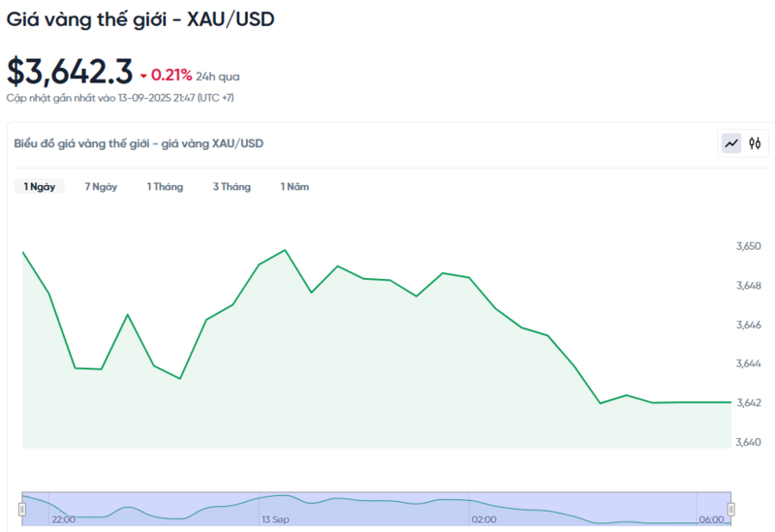
Task: Click the 24h qua label
Action: (218, 76)
